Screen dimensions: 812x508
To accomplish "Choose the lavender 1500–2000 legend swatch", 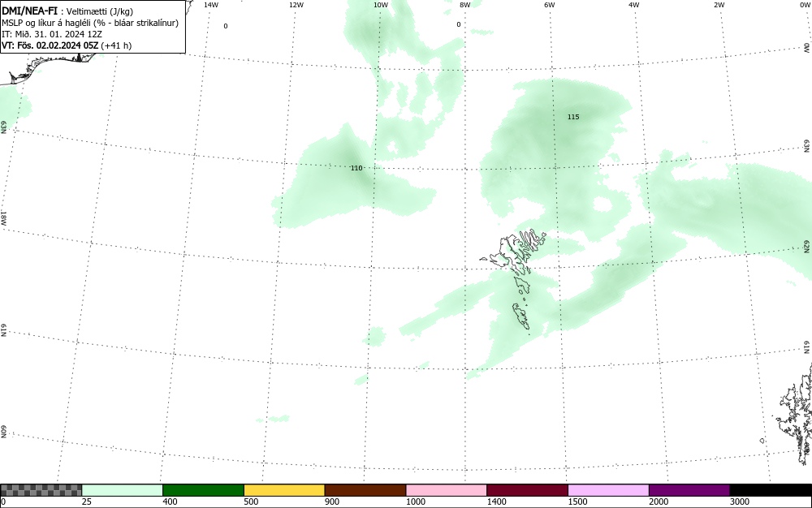I will tap(608, 490).
